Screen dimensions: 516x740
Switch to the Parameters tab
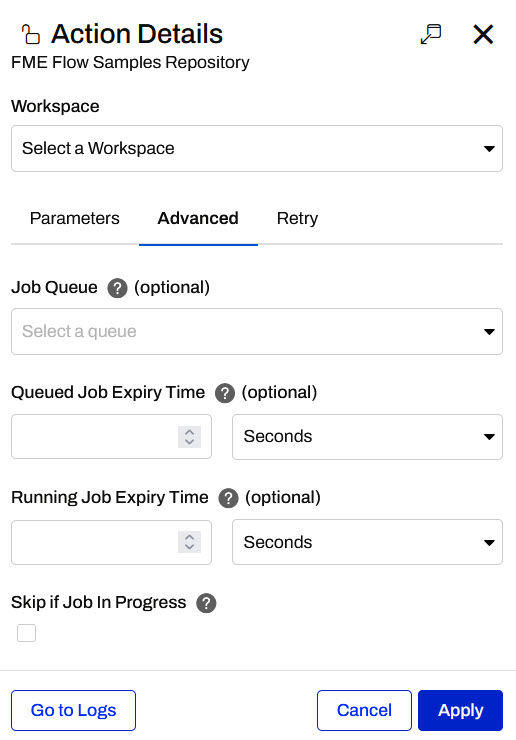point(75,219)
